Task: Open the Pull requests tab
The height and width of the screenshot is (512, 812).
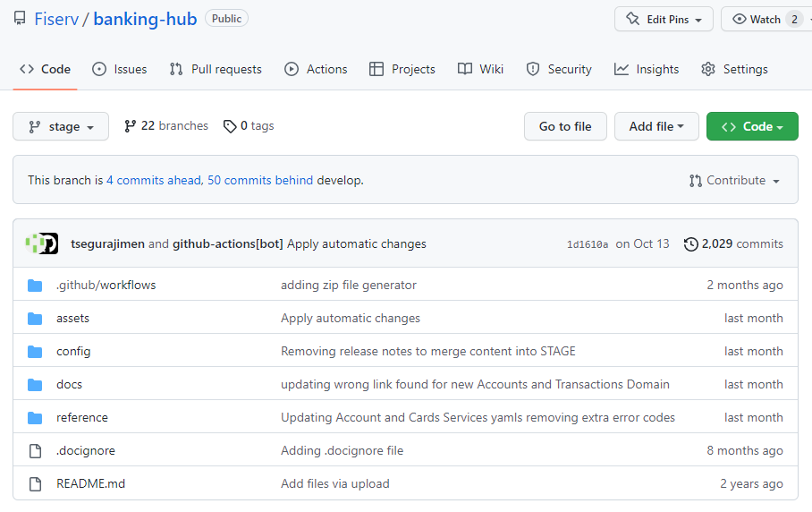Action: (x=216, y=69)
